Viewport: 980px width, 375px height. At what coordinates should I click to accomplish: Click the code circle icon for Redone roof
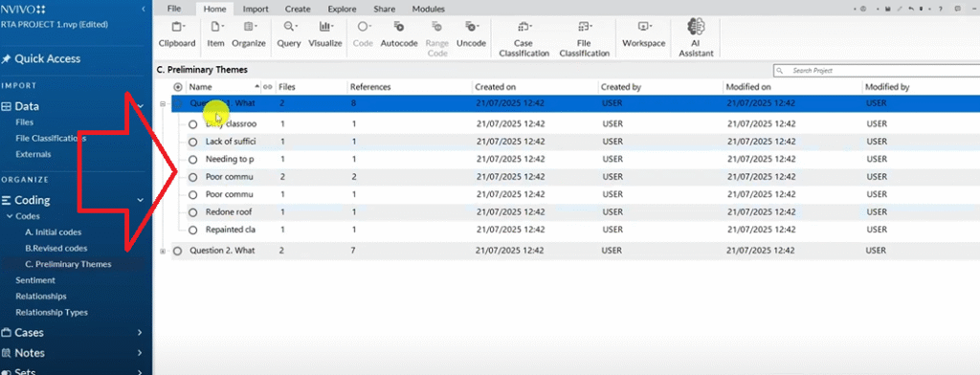pos(192,211)
